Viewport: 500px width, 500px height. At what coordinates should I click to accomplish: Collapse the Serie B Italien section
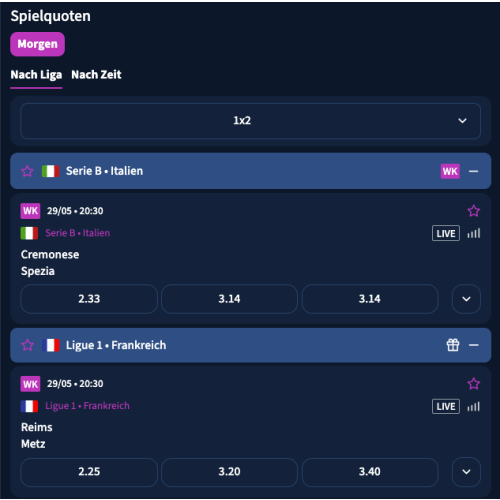pyautogui.click(x=473, y=171)
